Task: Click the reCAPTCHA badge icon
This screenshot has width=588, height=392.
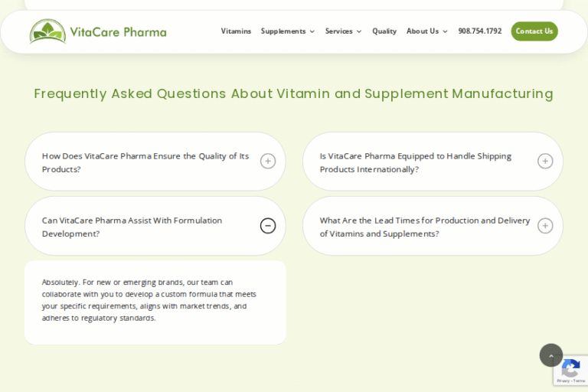Action: [x=570, y=369]
